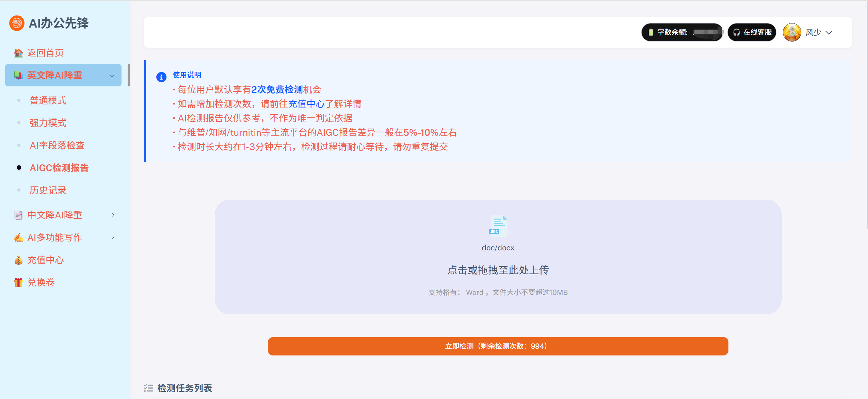
Task: Click the blue info icon near 使用说明
Action: pyautogui.click(x=161, y=77)
